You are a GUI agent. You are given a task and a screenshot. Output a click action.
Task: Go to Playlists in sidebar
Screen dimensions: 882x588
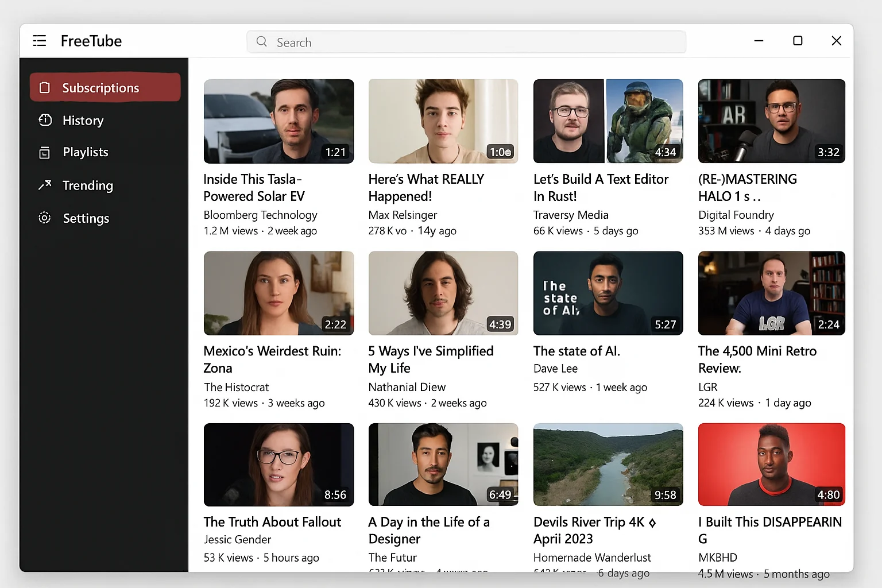click(105, 152)
